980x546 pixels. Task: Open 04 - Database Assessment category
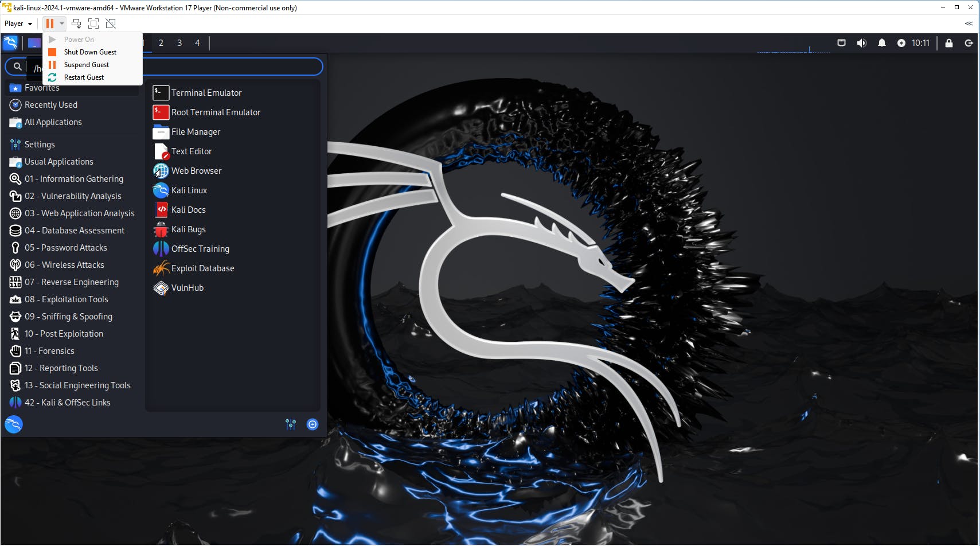coord(72,231)
